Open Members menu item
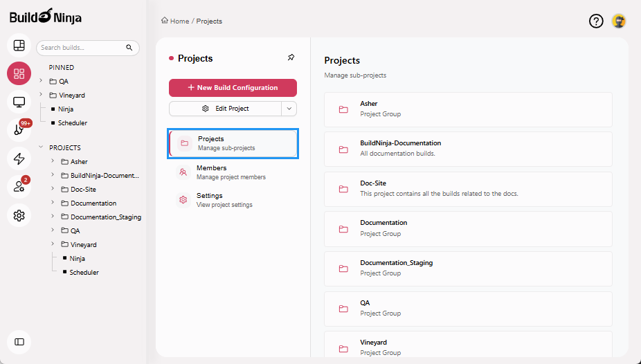Viewport: 641px width, 364px height. (x=233, y=172)
